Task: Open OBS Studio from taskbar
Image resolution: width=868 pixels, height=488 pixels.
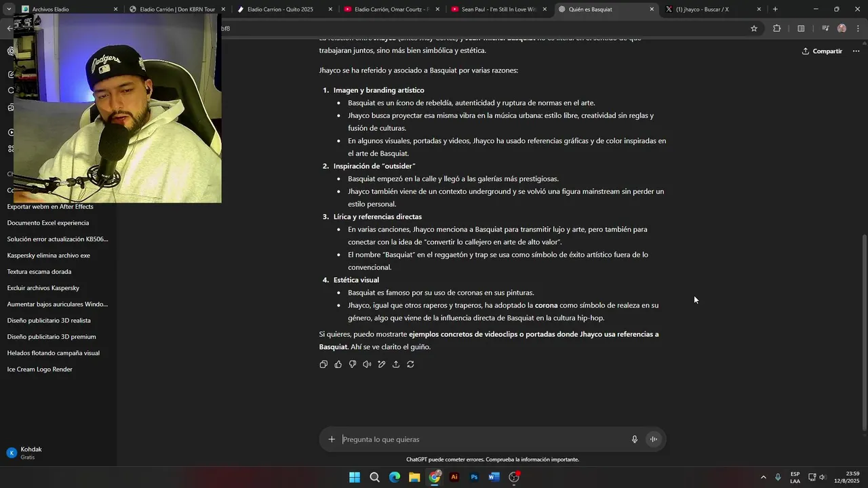Action: (514, 477)
